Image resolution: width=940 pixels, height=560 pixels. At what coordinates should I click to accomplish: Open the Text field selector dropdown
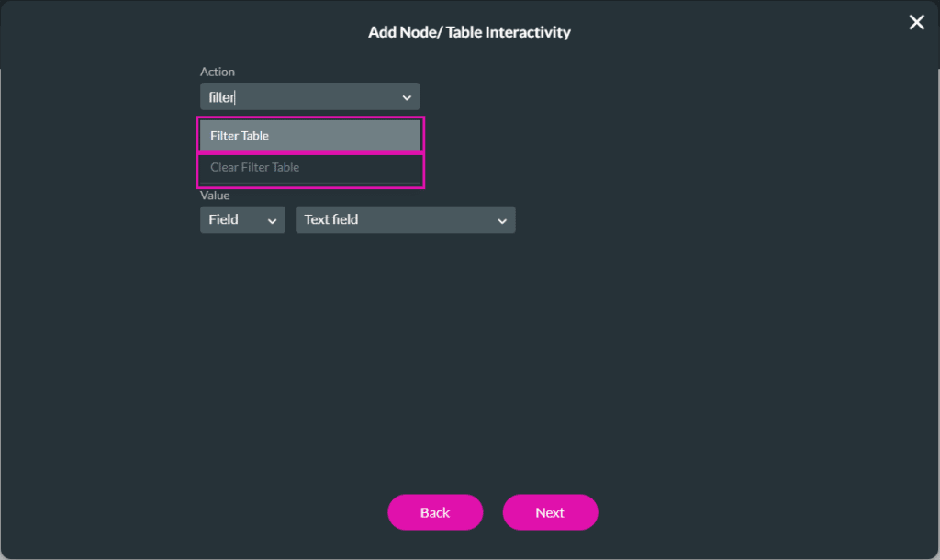(501, 219)
